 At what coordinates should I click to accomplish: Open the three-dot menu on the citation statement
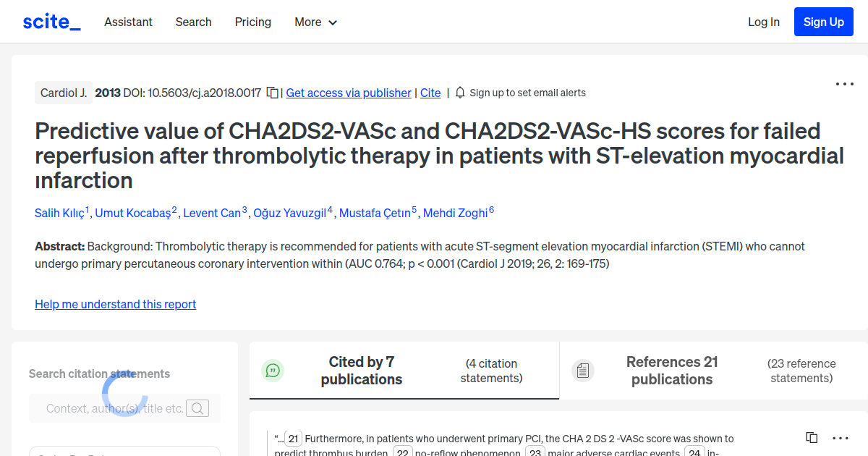click(840, 438)
